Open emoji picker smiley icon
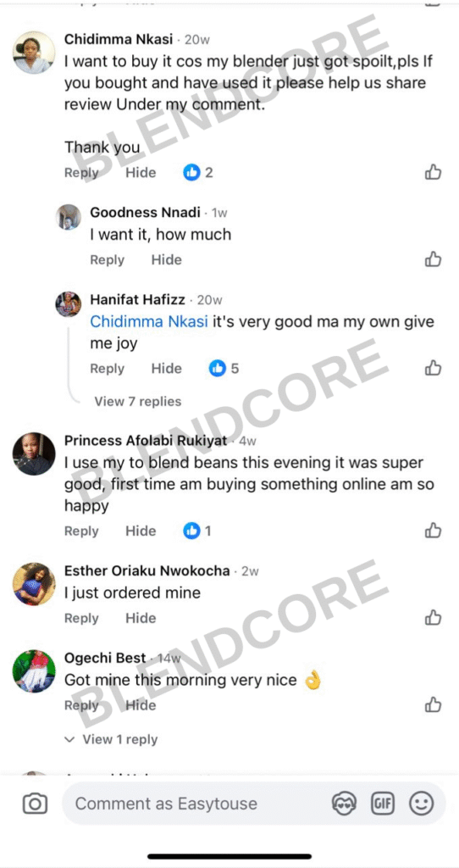Screen dimensions: 459x868 tap(422, 804)
